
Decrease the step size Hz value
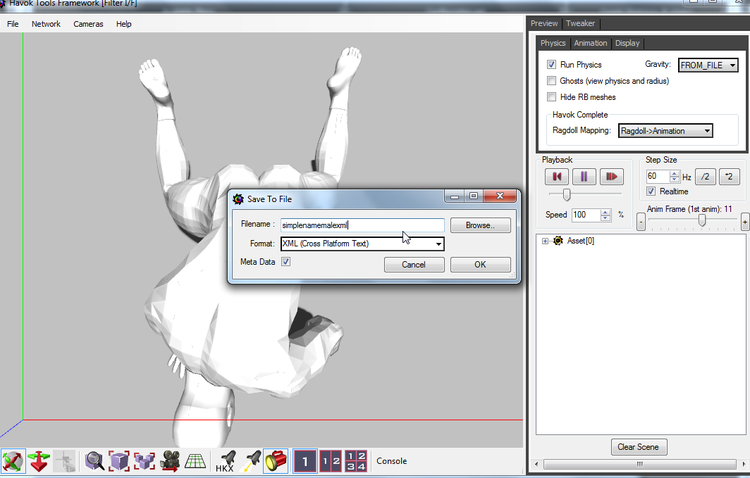click(674, 179)
